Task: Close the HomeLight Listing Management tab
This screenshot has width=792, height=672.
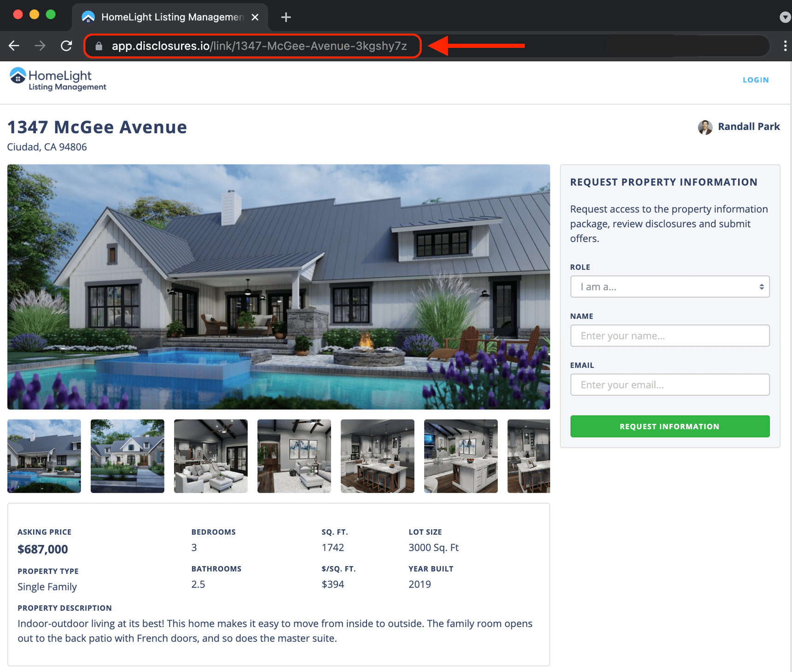Action: click(255, 17)
